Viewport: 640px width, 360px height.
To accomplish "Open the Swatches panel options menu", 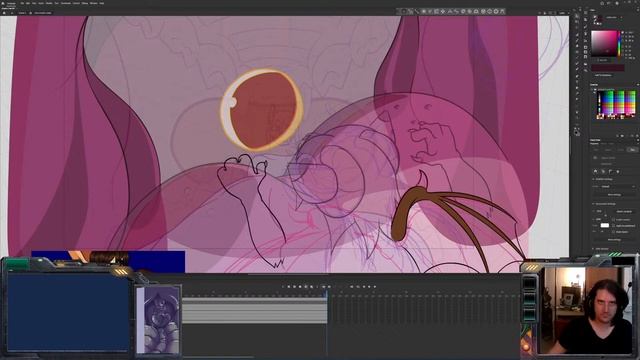I will coord(638,84).
